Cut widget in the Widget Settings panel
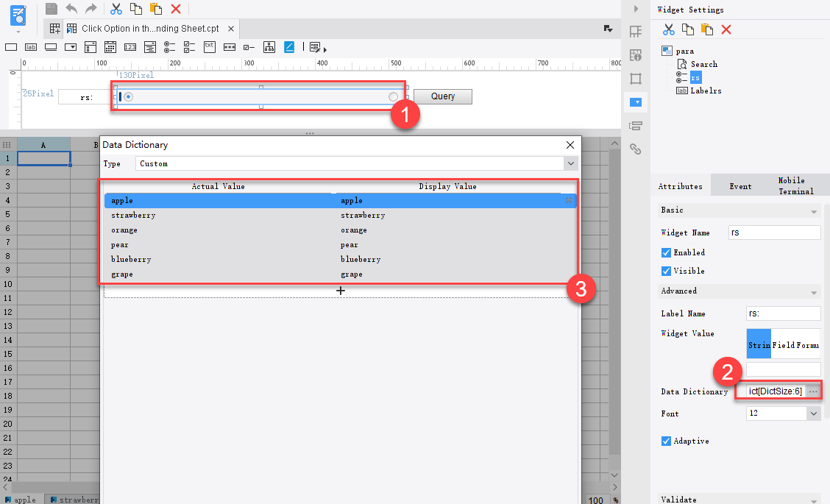The width and height of the screenshot is (830, 504). pyautogui.click(x=668, y=29)
